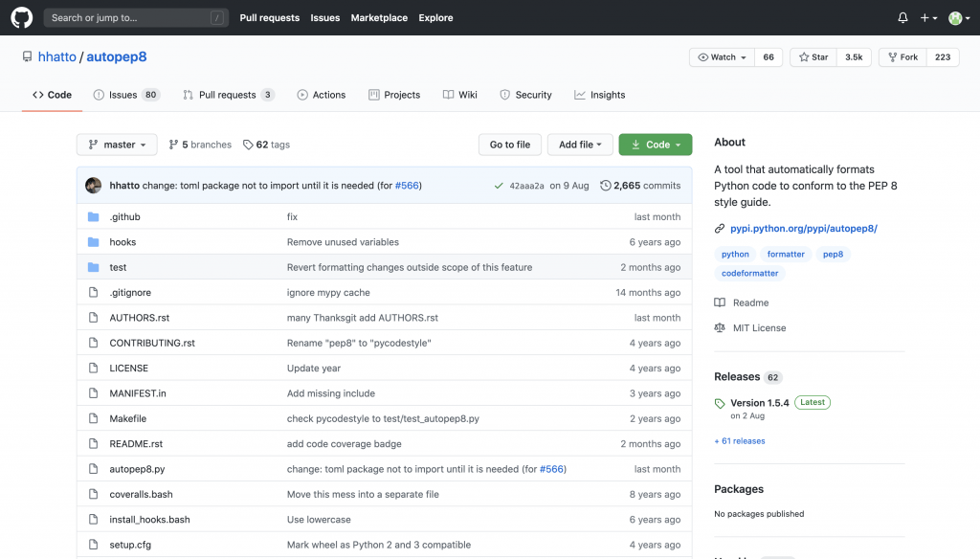Open AUTHORS.rst file
Viewport: 980px width, 559px height.
pos(140,318)
